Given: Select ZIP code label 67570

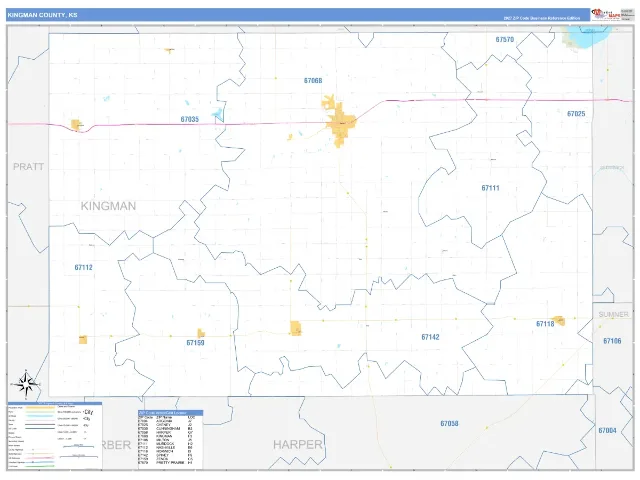Looking at the screenshot, I should click(504, 40).
